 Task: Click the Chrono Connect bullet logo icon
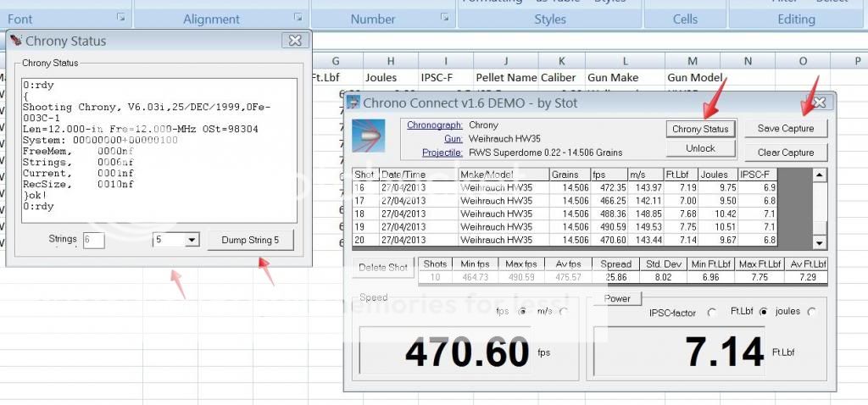click(x=369, y=136)
